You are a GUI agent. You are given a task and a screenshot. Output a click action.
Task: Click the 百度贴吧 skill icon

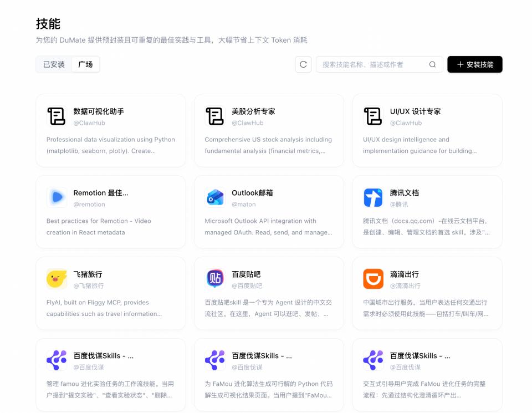point(215,279)
